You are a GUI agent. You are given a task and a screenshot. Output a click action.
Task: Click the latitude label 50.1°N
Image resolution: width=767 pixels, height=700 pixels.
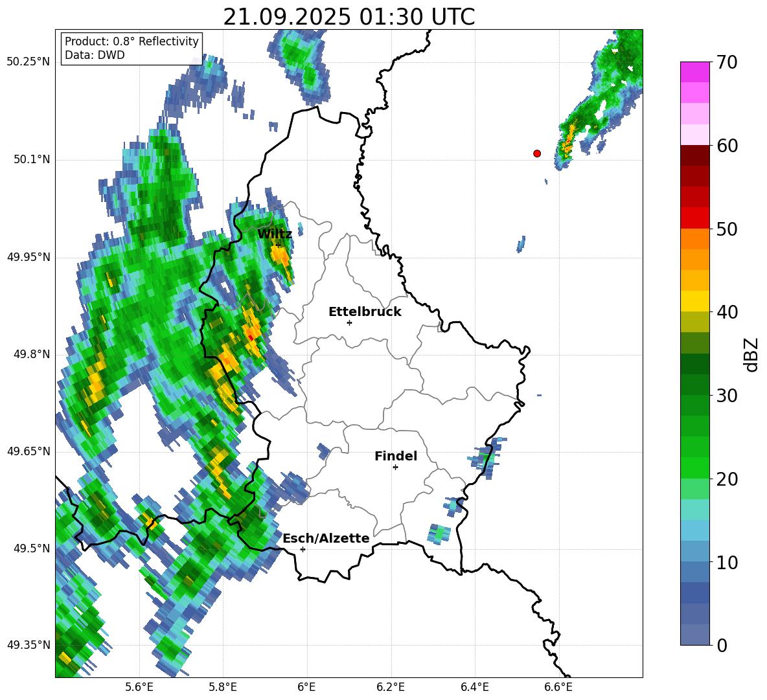point(32,159)
